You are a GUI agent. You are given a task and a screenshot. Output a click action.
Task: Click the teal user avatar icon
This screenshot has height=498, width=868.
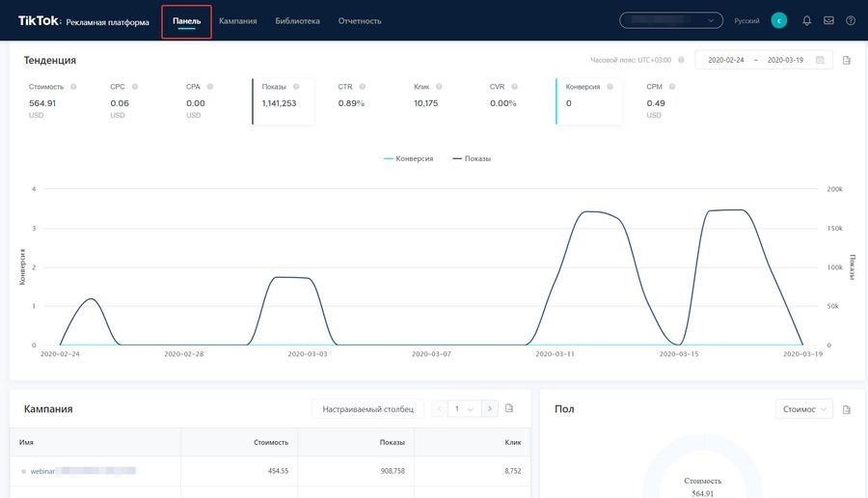coord(779,20)
